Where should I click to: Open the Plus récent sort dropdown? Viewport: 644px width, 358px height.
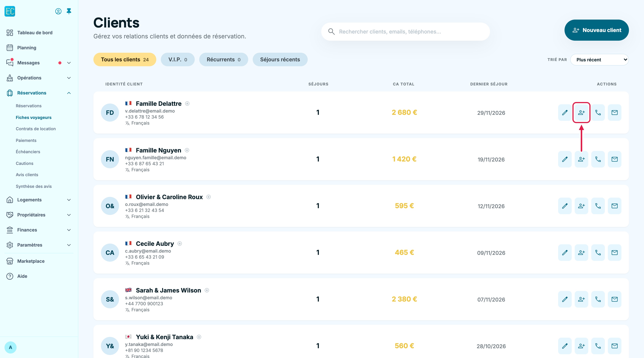599,60
